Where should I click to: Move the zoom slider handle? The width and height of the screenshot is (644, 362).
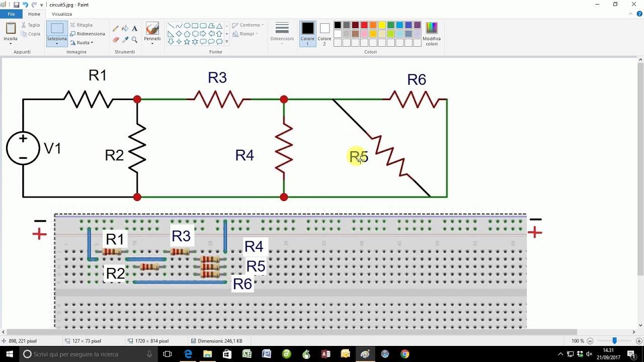614,341
